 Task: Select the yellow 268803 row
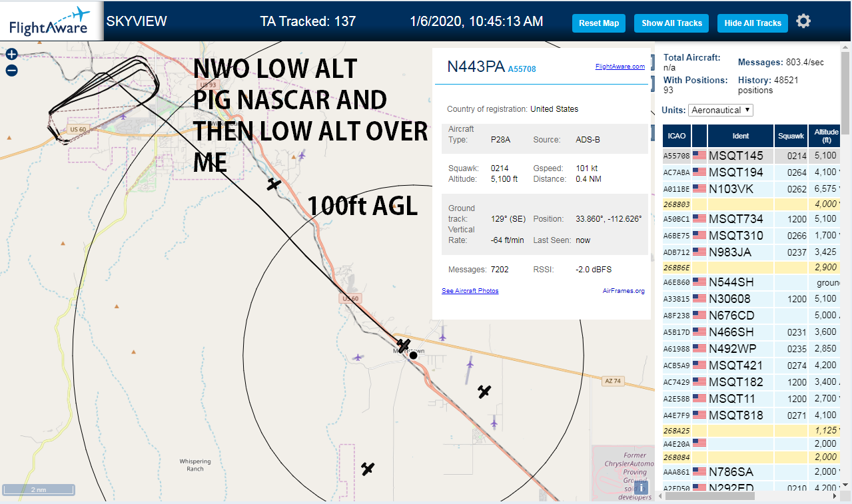[x=751, y=204]
